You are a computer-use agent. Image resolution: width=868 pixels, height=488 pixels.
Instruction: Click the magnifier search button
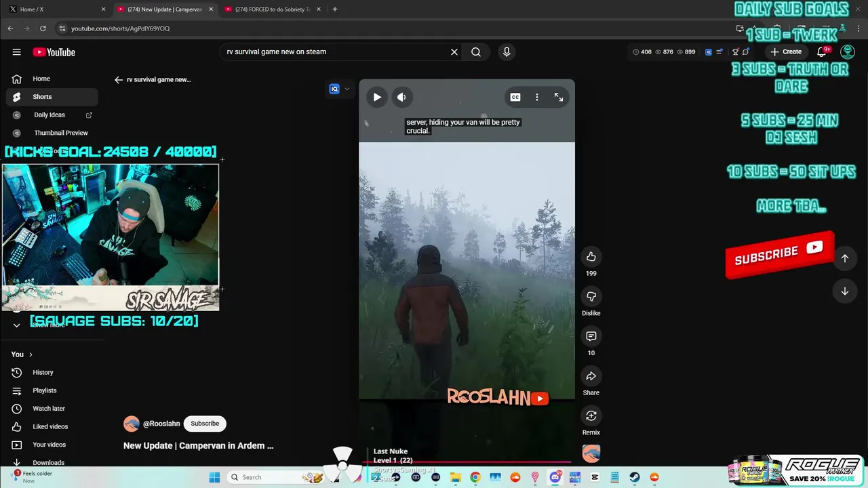[x=476, y=52]
